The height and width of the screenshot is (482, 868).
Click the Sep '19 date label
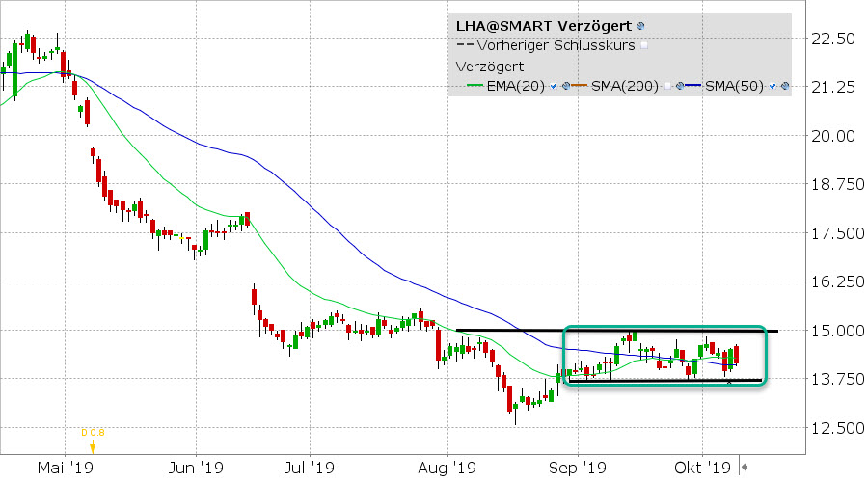[x=578, y=468]
